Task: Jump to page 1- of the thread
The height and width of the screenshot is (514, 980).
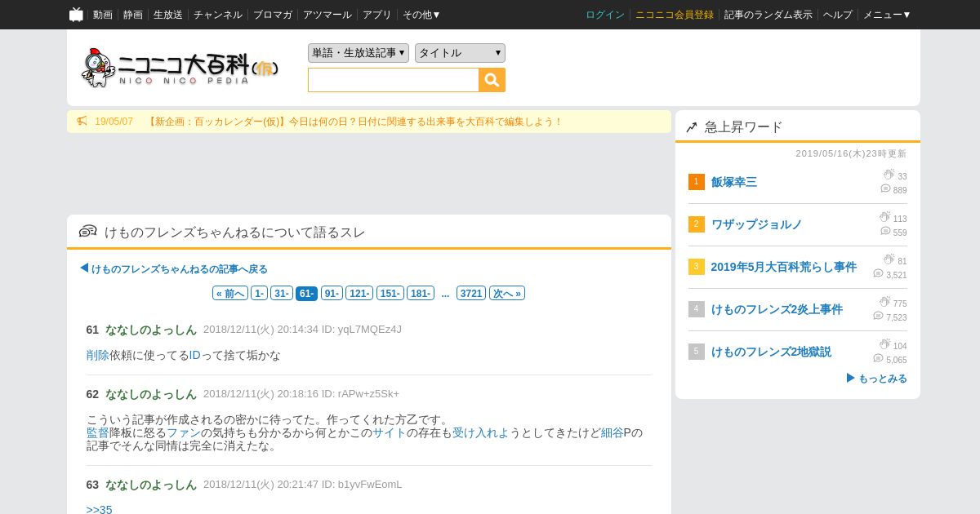Action: [259, 293]
